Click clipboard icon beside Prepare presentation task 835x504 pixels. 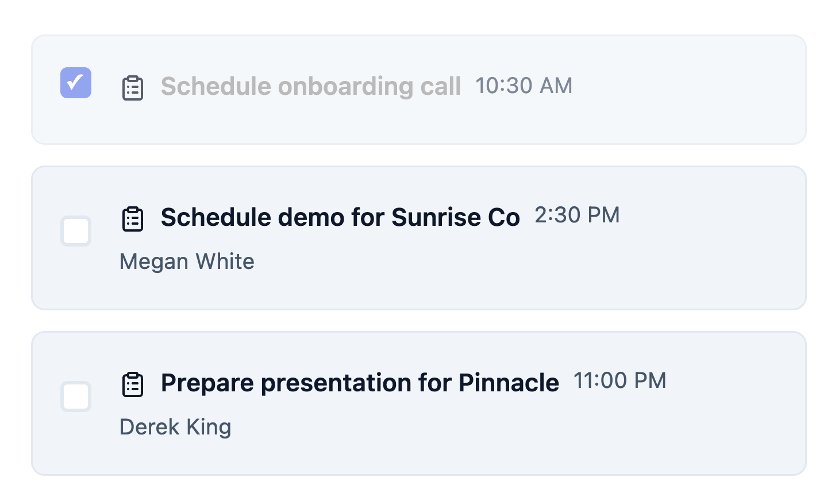(x=133, y=384)
